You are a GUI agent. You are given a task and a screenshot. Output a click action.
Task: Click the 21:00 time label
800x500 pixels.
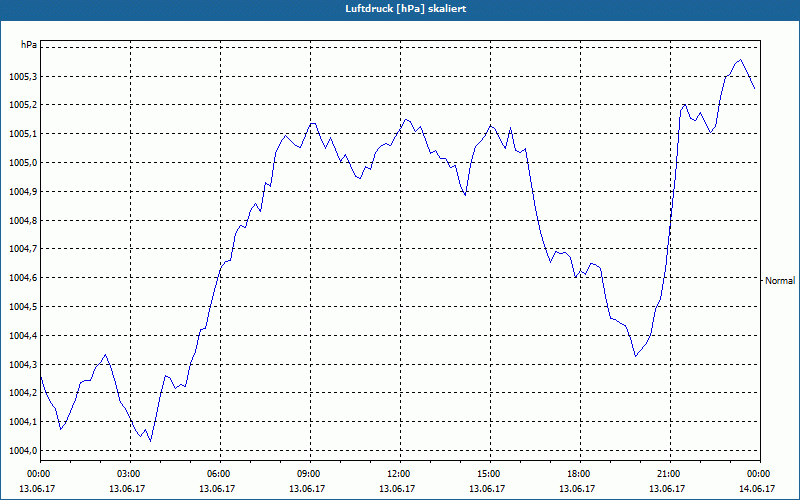pyautogui.click(x=670, y=474)
